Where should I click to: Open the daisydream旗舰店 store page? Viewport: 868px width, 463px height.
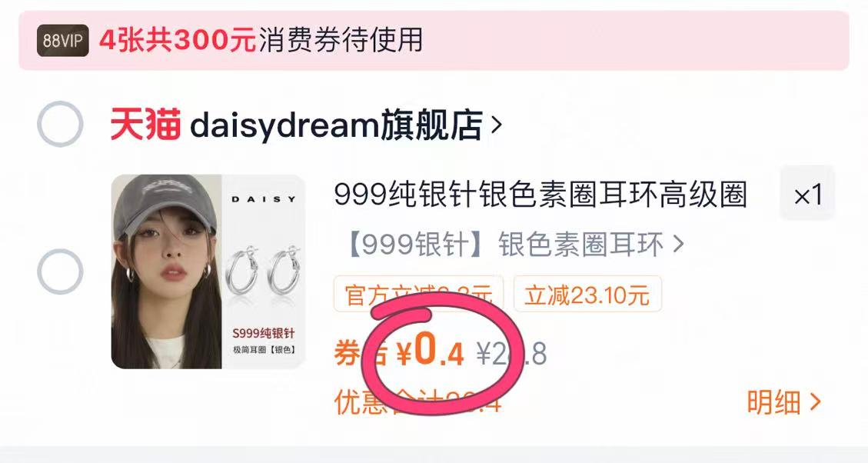click(x=336, y=125)
